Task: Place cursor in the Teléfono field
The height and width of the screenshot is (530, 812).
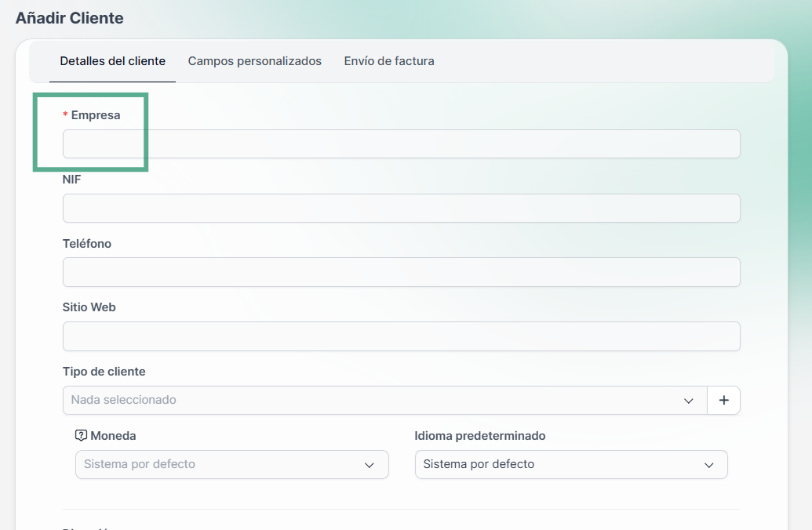Action: (x=401, y=272)
